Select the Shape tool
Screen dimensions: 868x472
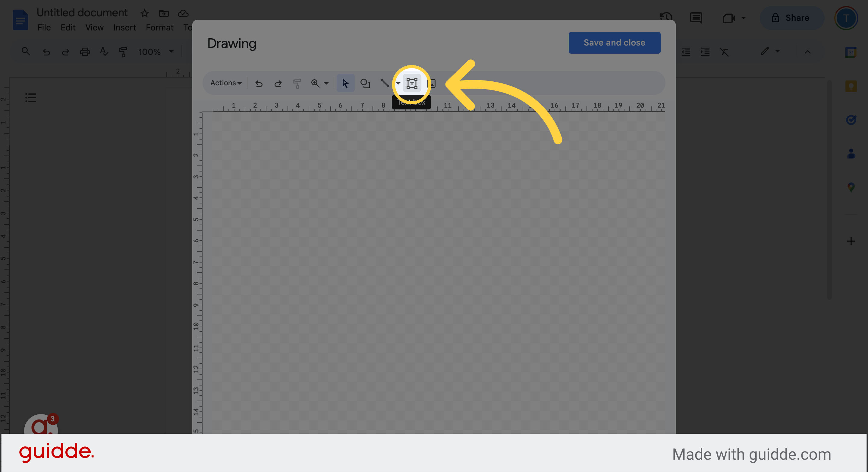pyautogui.click(x=365, y=83)
